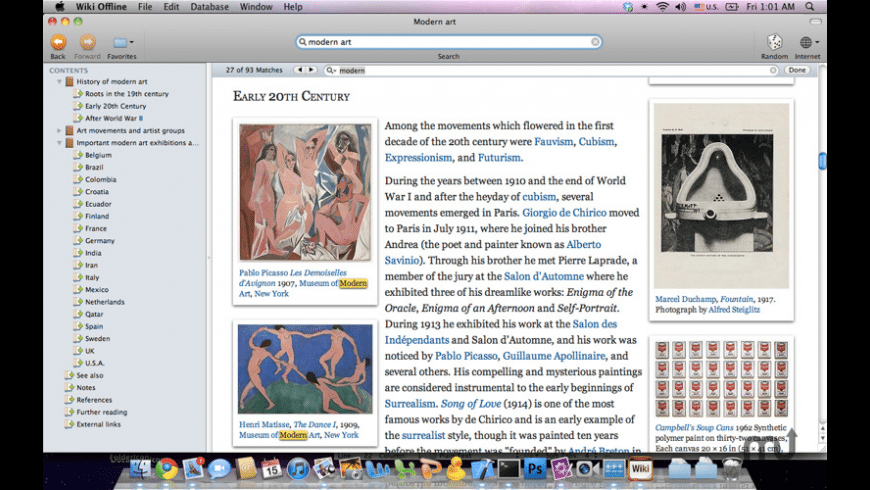Open Finder from the Dock
This screenshot has height=490, width=870.
click(x=140, y=469)
